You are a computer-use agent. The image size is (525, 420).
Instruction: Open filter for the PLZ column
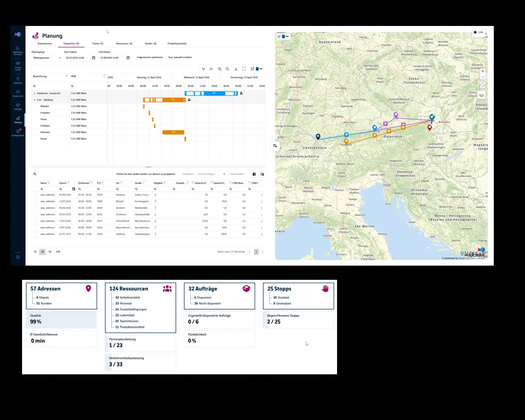[x=103, y=183]
